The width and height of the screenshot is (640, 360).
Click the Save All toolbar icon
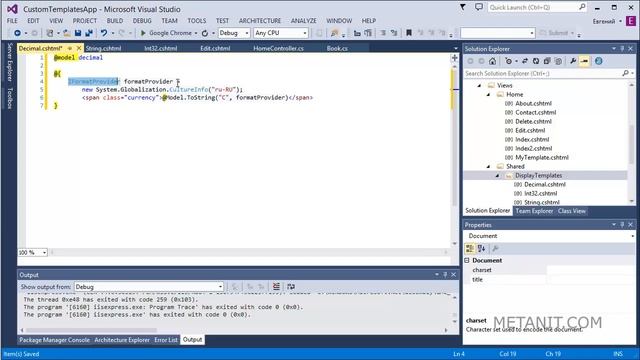[x=89, y=33]
